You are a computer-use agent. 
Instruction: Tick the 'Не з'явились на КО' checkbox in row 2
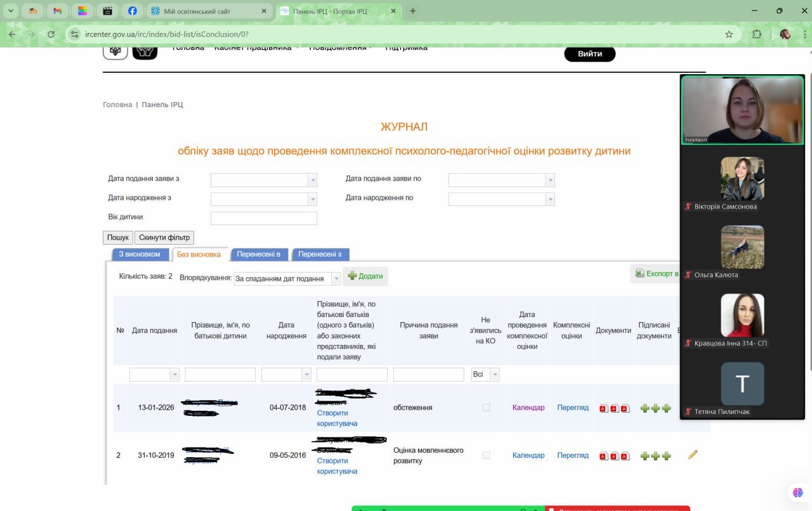(x=487, y=455)
